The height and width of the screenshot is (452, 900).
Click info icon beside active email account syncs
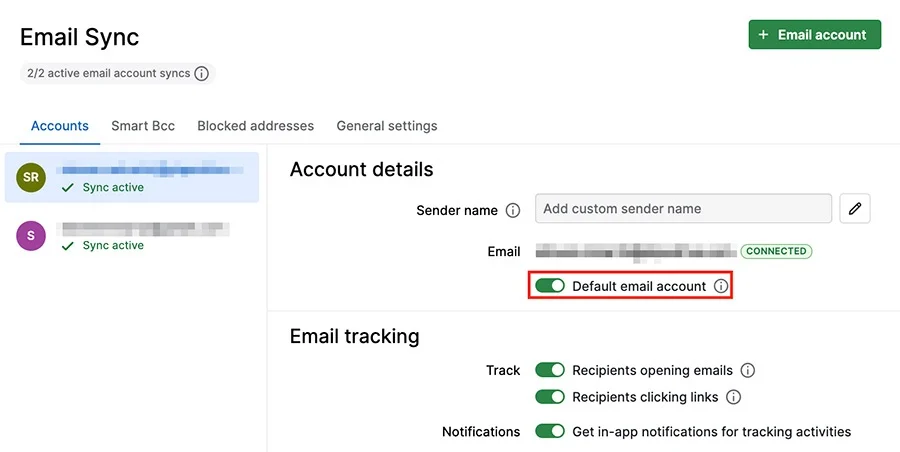click(x=201, y=74)
